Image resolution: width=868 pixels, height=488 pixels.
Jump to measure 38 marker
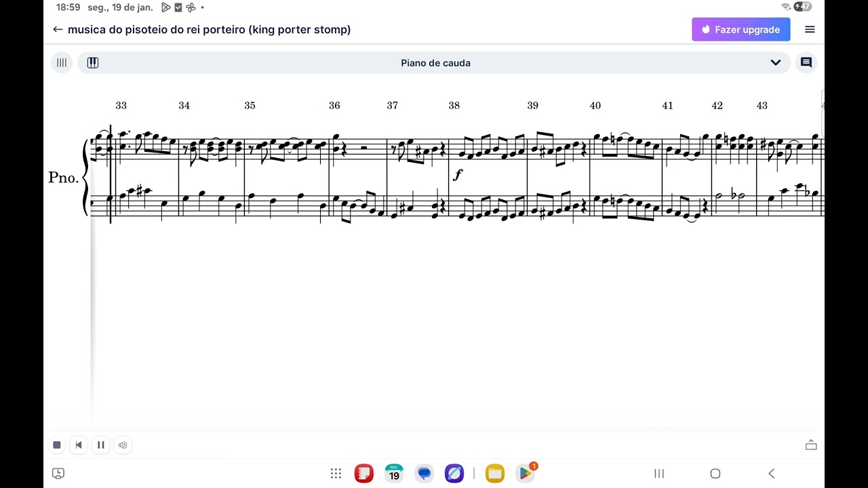point(454,106)
